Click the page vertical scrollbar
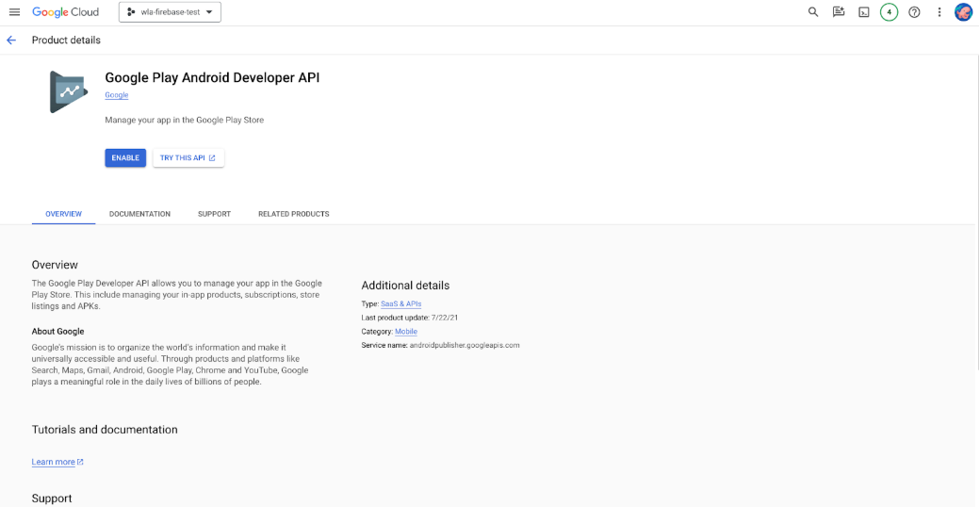This screenshot has width=980, height=507. click(x=977, y=213)
